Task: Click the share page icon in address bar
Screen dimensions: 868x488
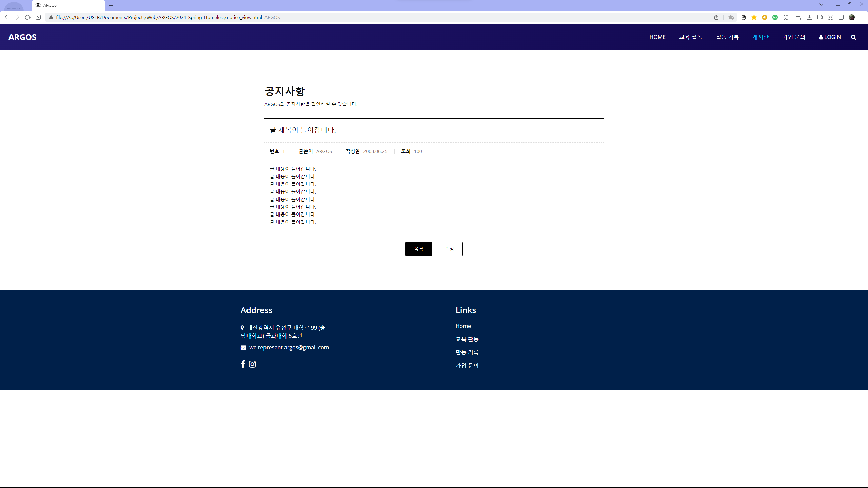Action: tap(716, 17)
